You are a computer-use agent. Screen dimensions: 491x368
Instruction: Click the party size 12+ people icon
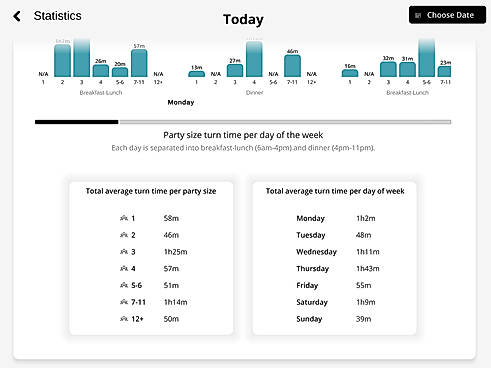coord(124,319)
